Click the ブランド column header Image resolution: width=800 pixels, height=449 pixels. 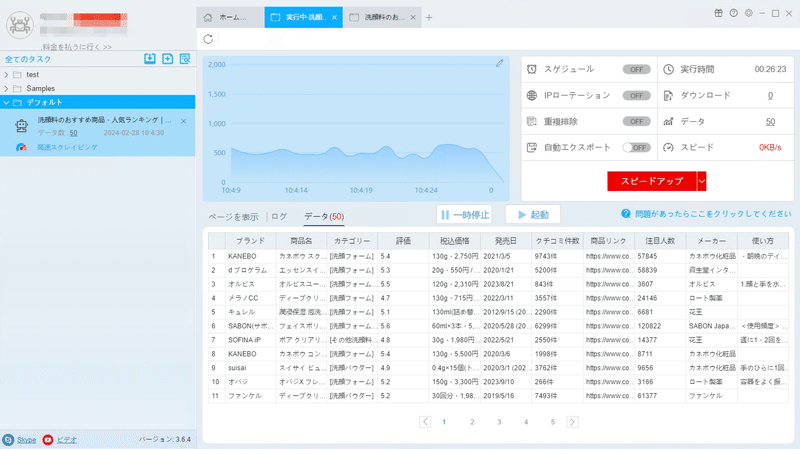coord(250,241)
